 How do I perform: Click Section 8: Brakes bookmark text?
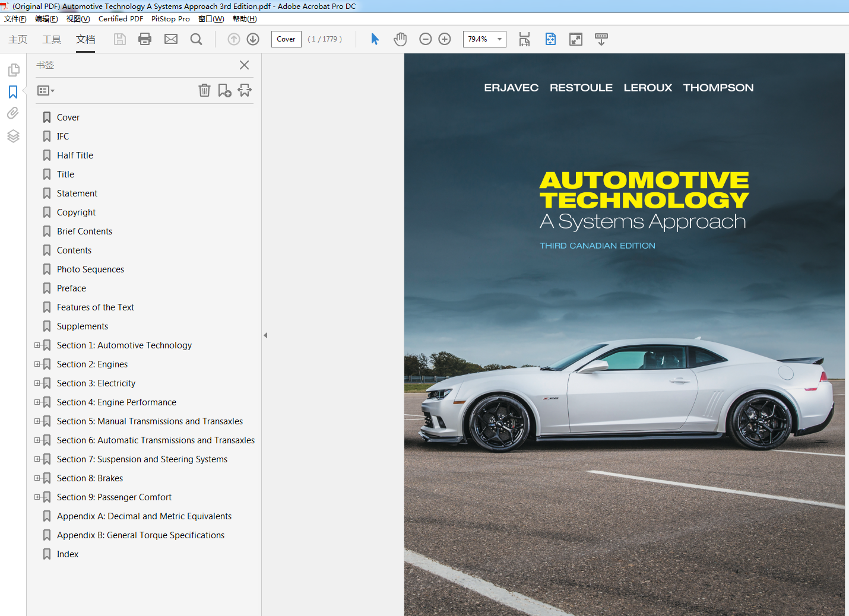(90, 478)
